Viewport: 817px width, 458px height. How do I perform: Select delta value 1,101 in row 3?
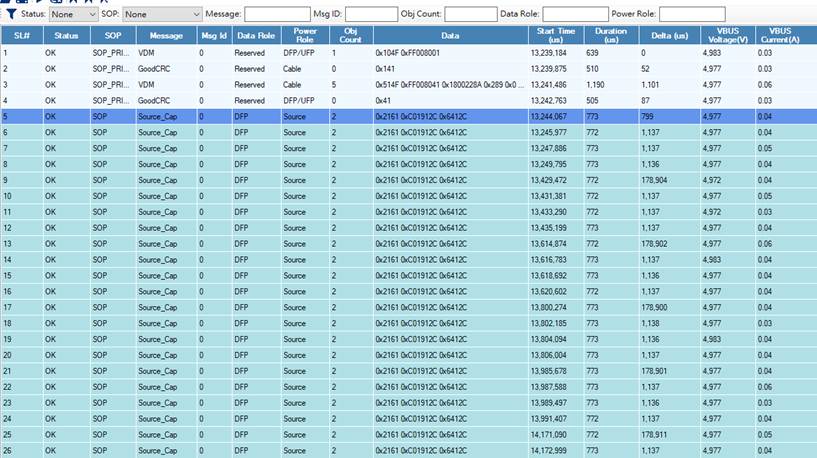[650, 85]
